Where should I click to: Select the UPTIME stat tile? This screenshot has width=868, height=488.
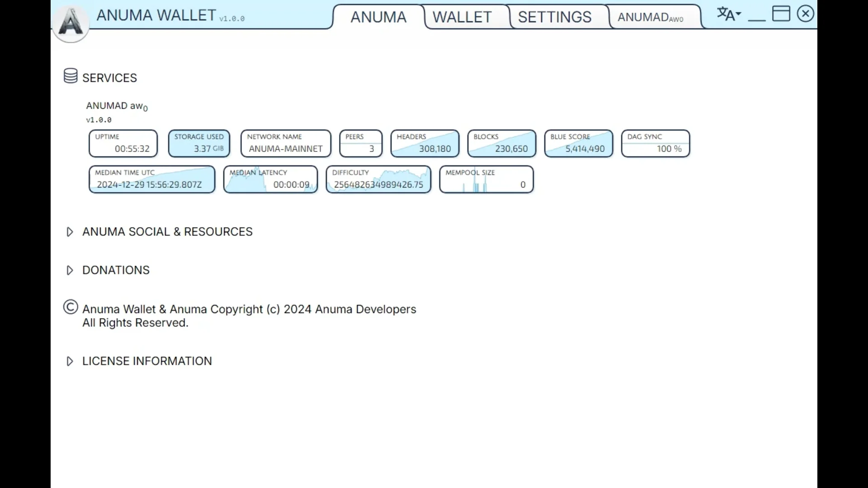coord(123,143)
